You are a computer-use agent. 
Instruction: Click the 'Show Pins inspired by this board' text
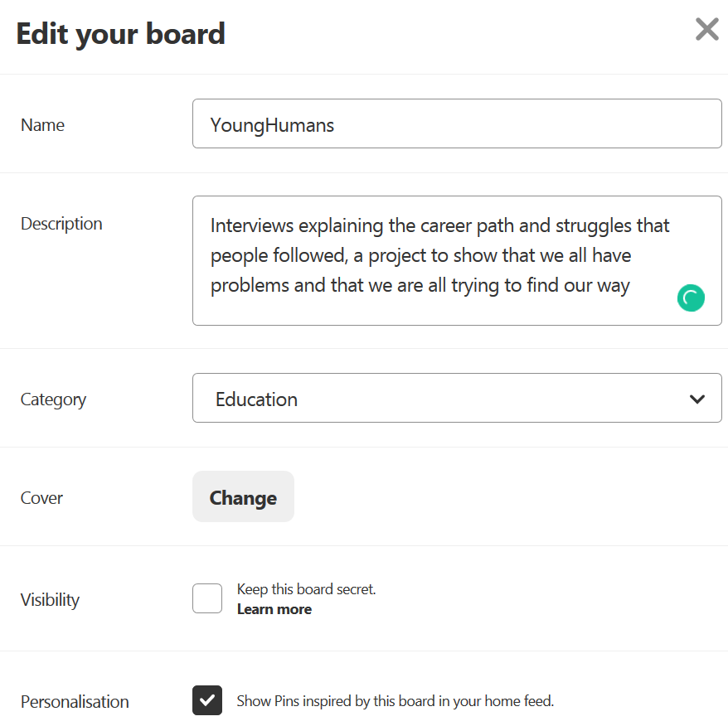pos(395,701)
